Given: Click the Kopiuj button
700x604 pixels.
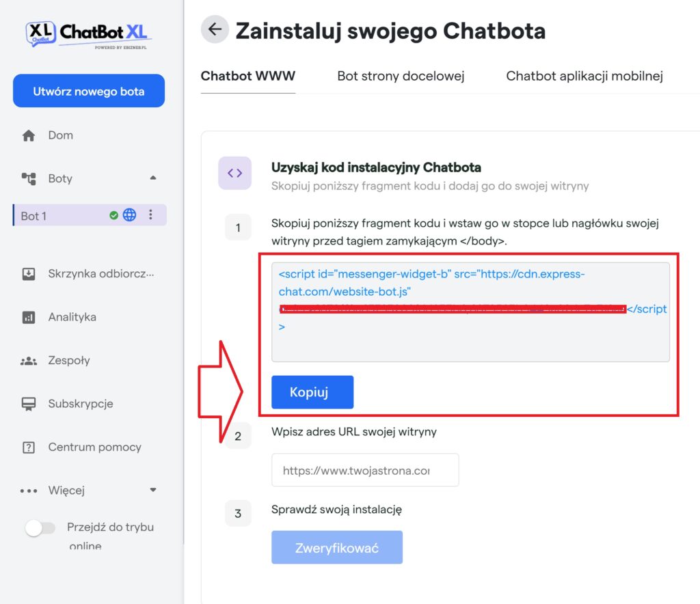Looking at the screenshot, I should coord(312,392).
